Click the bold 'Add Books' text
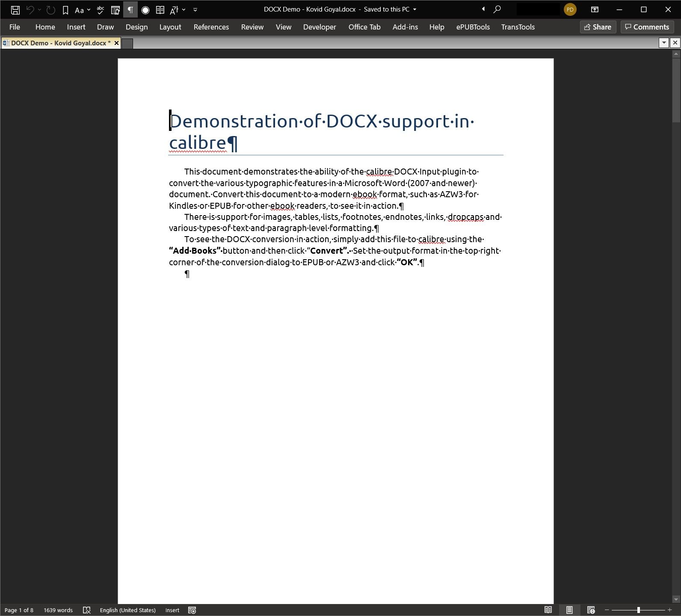Viewport: 681px width, 616px height. click(x=195, y=251)
